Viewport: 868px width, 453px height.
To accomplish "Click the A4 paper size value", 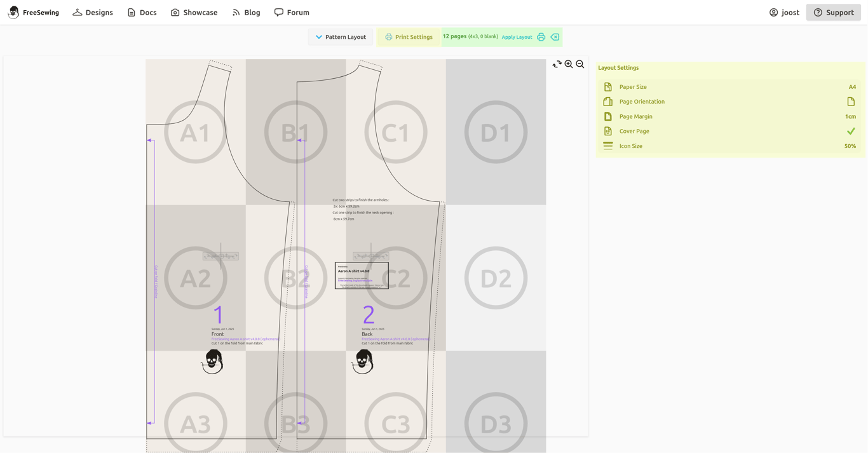I will [852, 87].
